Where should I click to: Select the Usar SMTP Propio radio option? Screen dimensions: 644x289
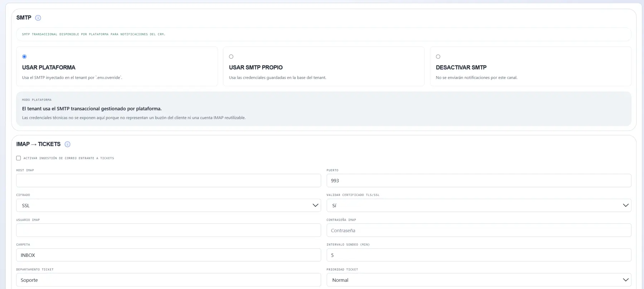[231, 57]
